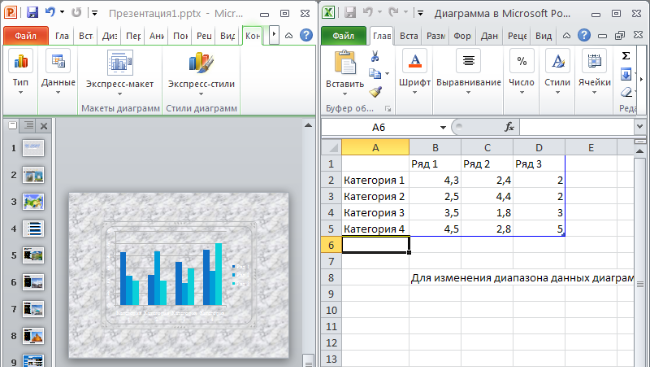Click the blue bar chart on slide
Viewport: 650px width, 367px height.
click(171, 275)
